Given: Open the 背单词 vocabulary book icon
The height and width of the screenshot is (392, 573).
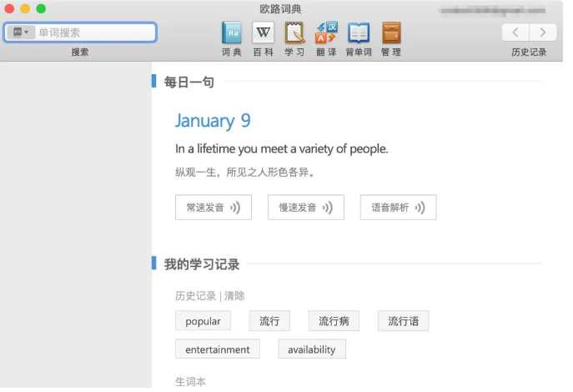Looking at the screenshot, I should tap(359, 33).
